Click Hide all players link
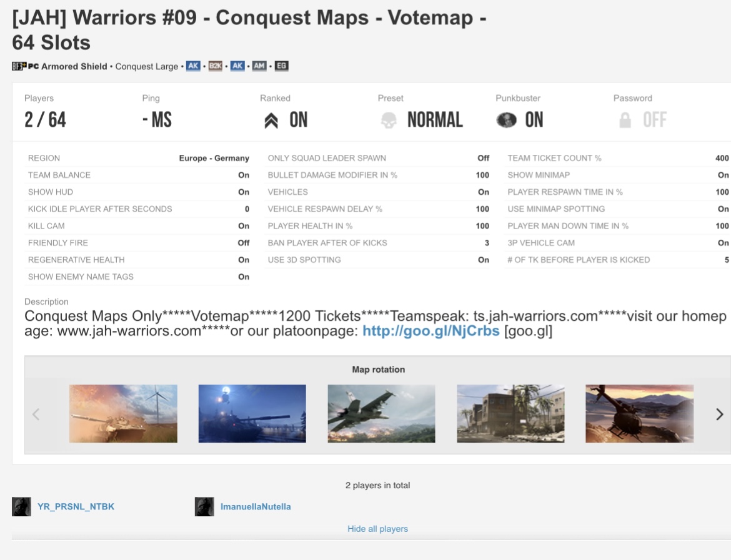This screenshot has width=731, height=560. click(x=377, y=529)
